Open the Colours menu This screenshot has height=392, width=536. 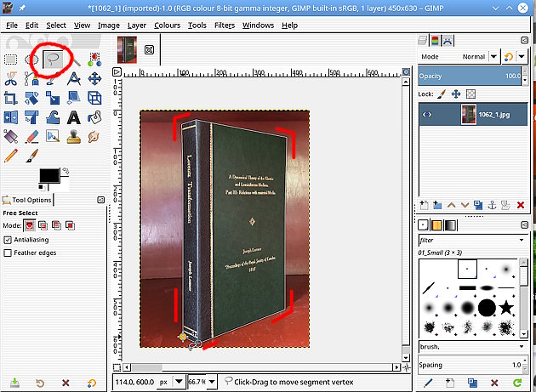167,26
